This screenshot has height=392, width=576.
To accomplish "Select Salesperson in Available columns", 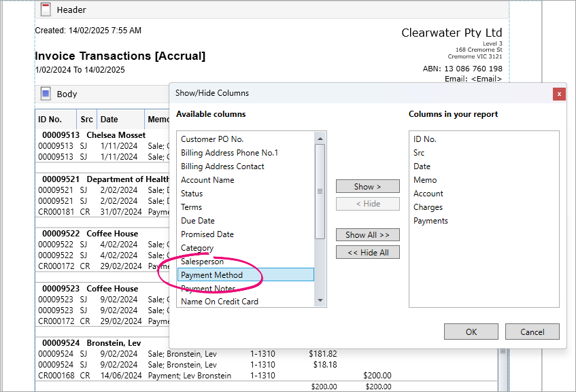I will pyautogui.click(x=202, y=262).
